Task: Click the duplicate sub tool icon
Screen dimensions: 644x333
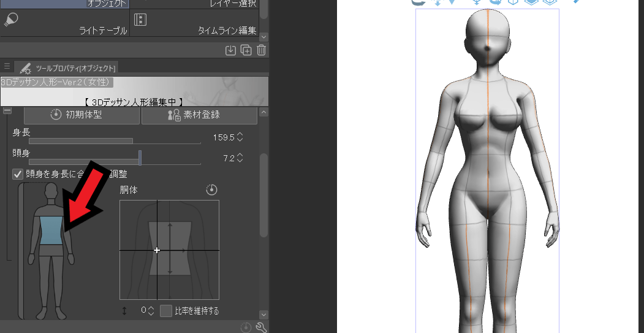Action: (x=246, y=50)
